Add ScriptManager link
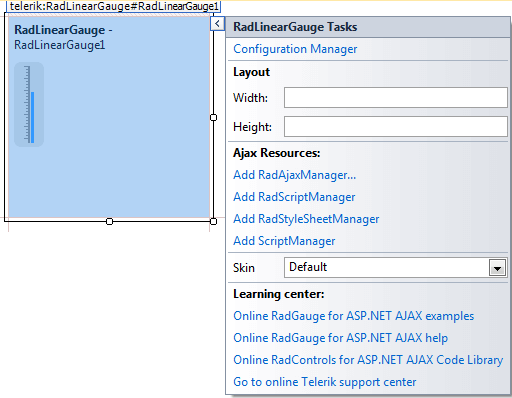 (x=284, y=241)
